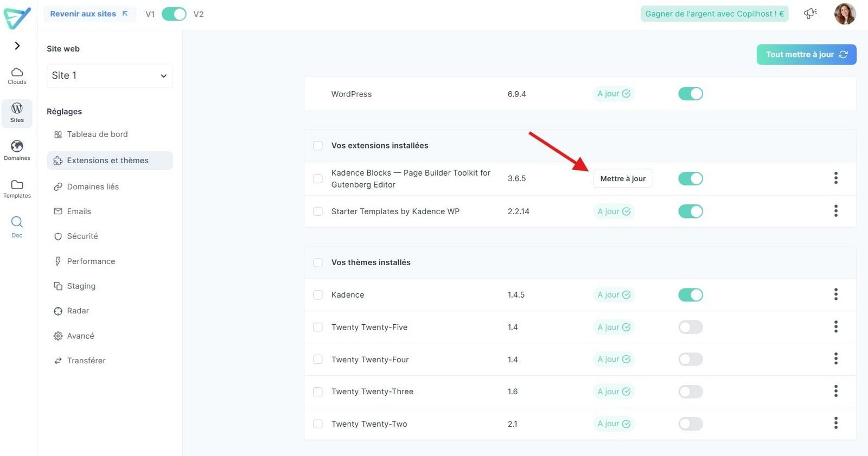Open Performance menu item
Image resolution: width=868 pixels, height=456 pixels.
110,261
